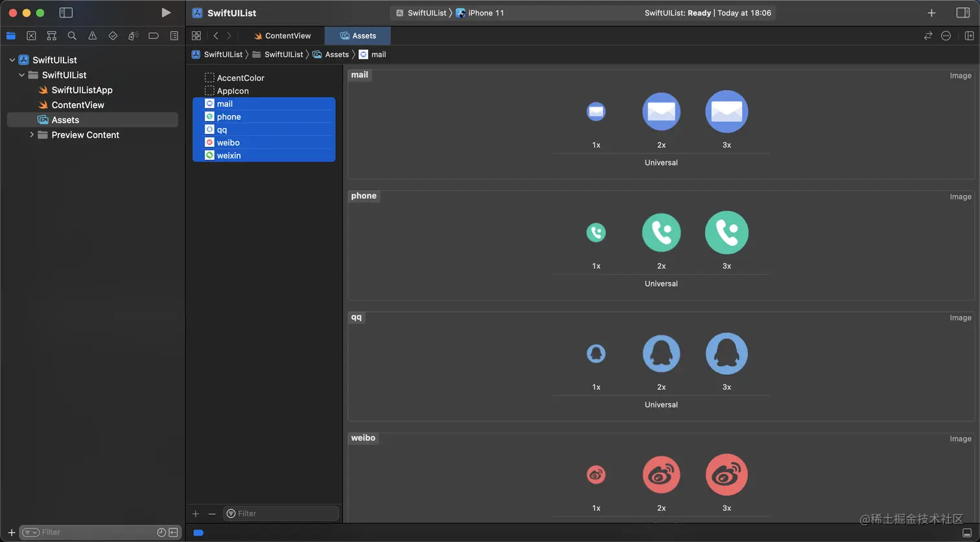Click the asset catalog Filter field

coord(281,514)
